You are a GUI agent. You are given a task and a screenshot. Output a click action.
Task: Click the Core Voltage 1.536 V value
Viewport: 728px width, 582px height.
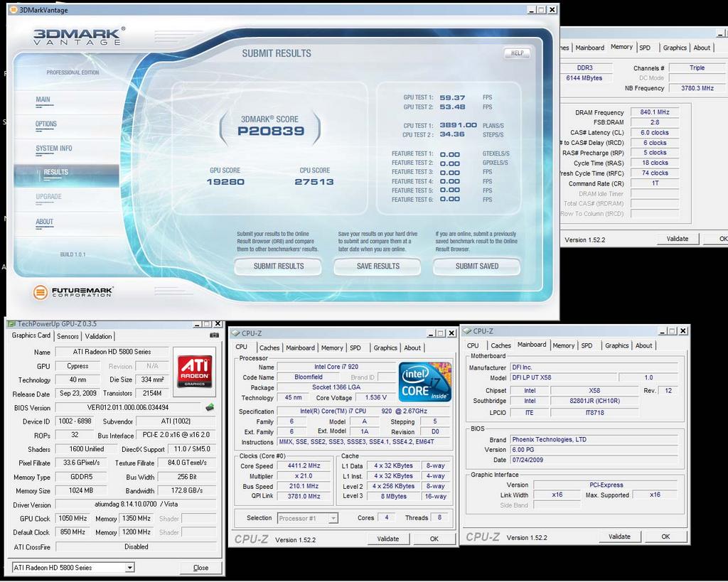pos(376,397)
